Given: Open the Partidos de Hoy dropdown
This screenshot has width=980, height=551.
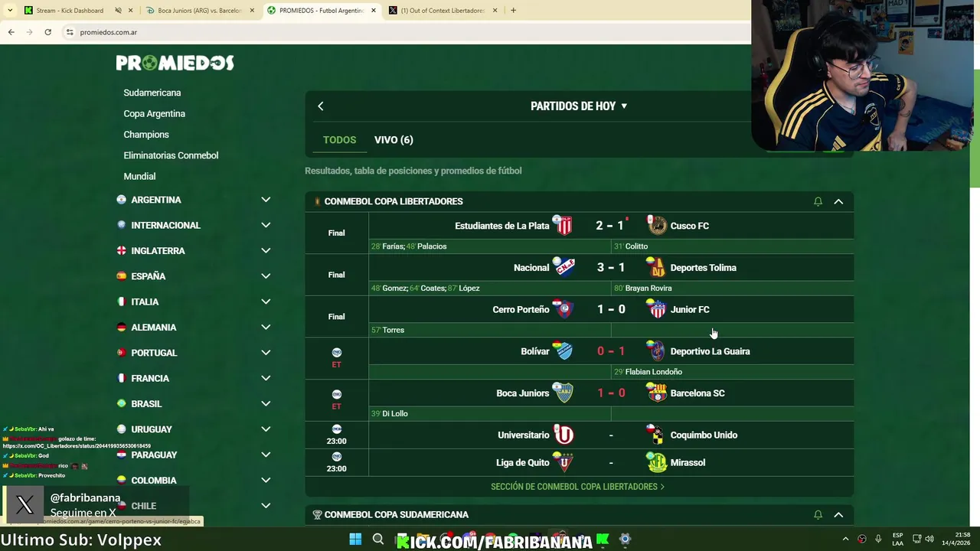Looking at the screenshot, I should [x=579, y=106].
